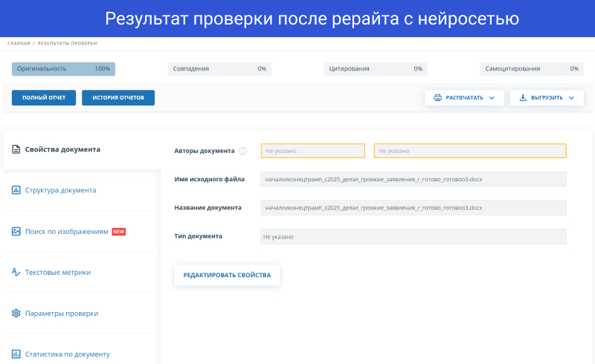Click the chart icon beside Структура документа
The width and height of the screenshot is (595, 364).
pyautogui.click(x=16, y=190)
